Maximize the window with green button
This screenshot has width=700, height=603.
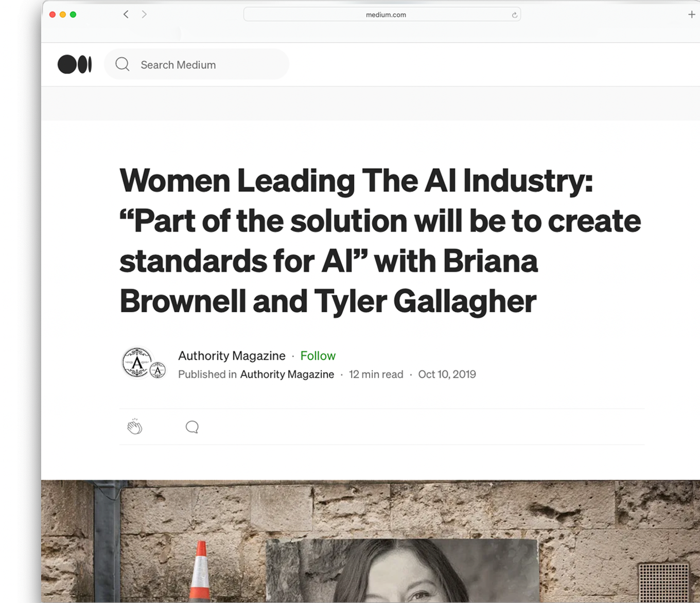click(73, 14)
